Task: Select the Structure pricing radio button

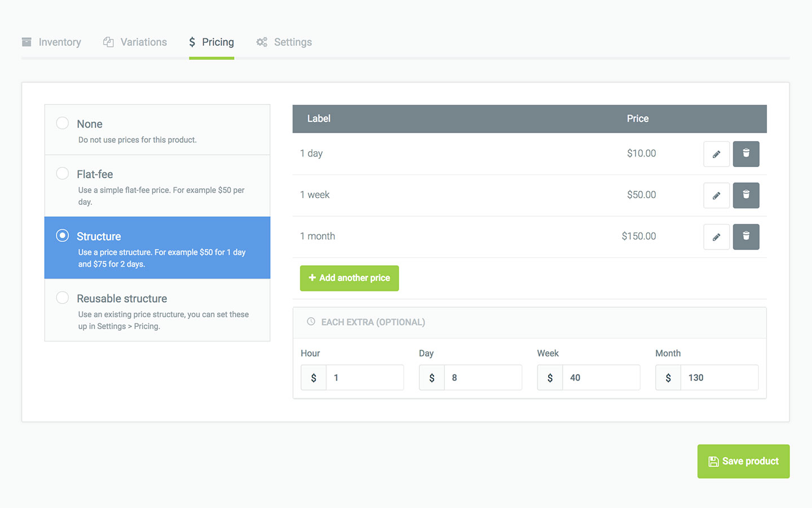Action: point(63,235)
